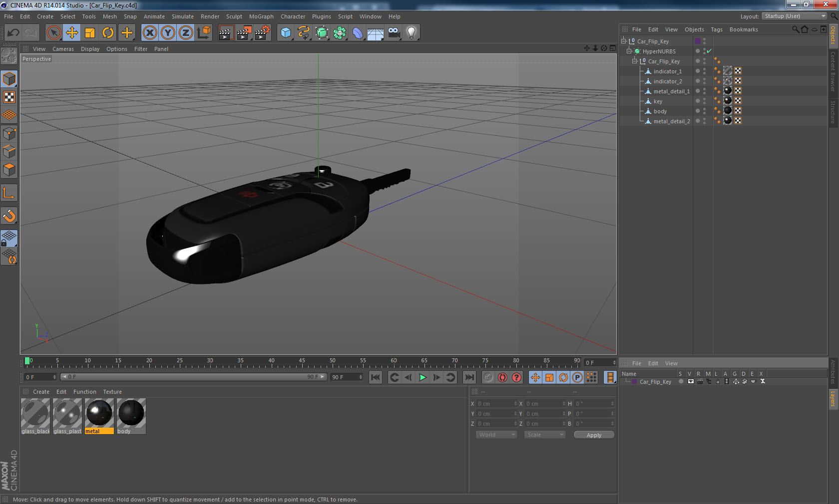The image size is (839, 504).
Task: Activate the Rotate tool in toolbar
Action: click(108, 33)
